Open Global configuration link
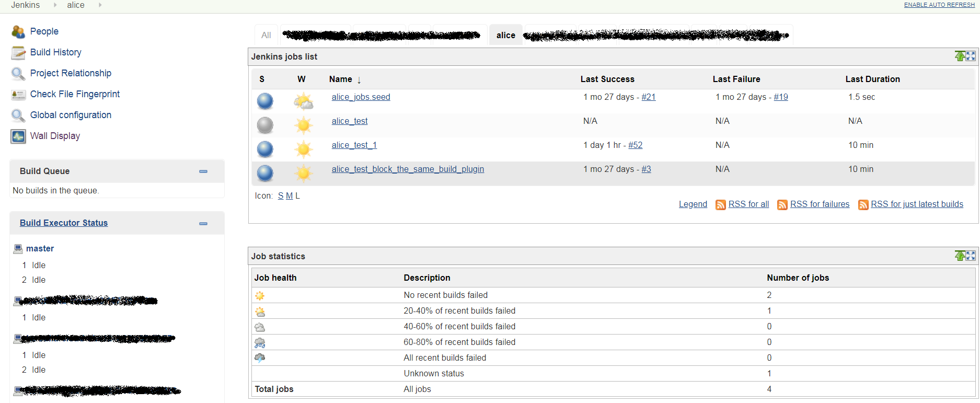This screenshot has width=980, height=403. click(x=71, y=115)
